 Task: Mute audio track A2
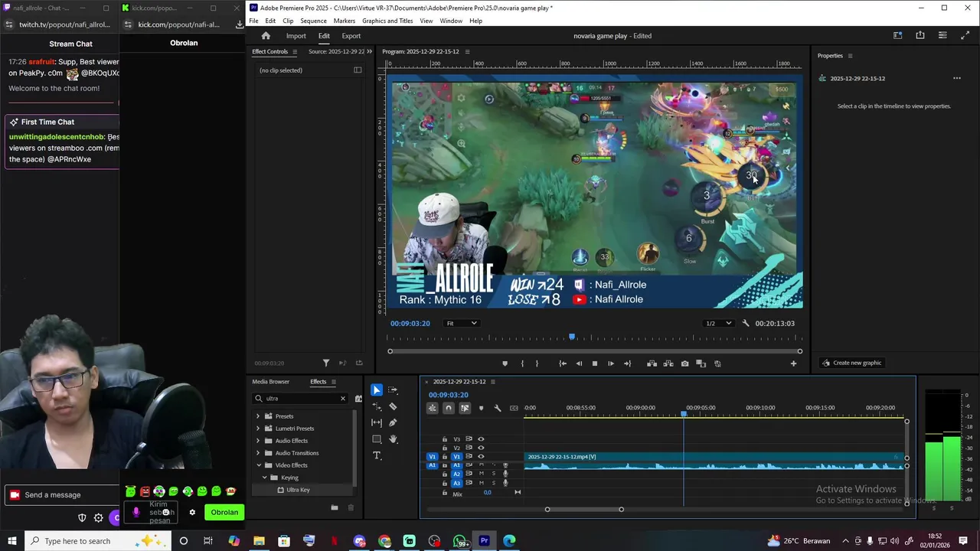click(481, 474)
